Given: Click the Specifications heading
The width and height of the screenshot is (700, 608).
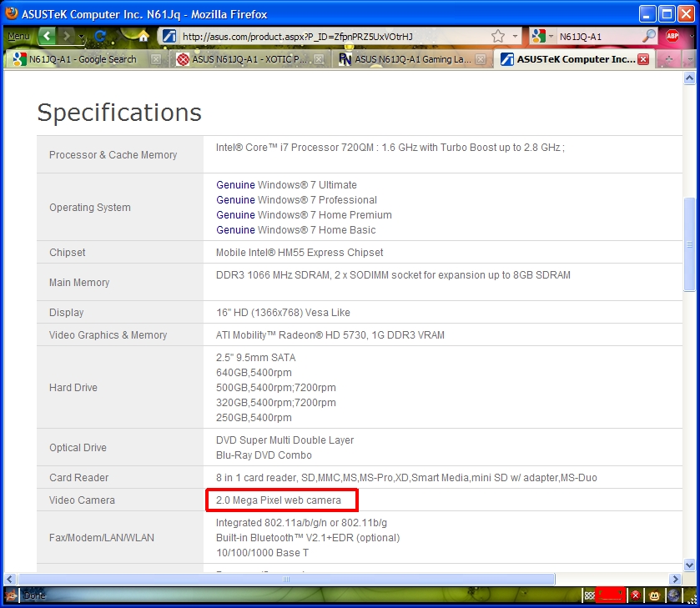Looking at the screenshot, I should pos(119,112).
